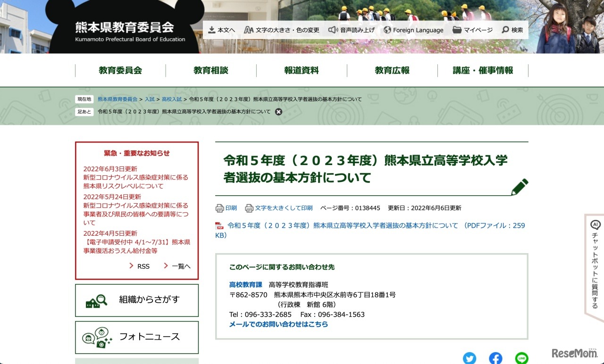The image size is (604, 364).
Task: Select the 教育広報 navigation menu item
Action: [x=392, y=70]
